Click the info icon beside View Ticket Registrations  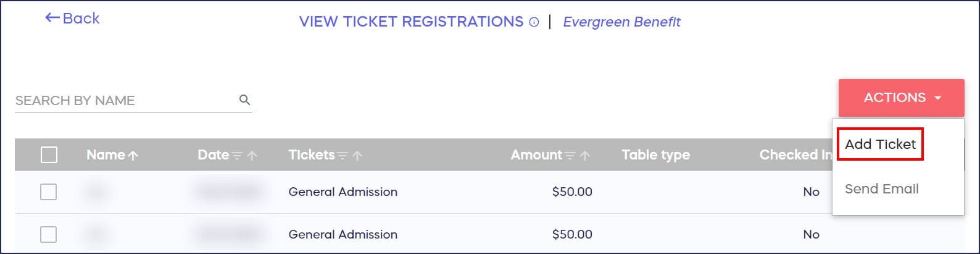coord(534,22)
